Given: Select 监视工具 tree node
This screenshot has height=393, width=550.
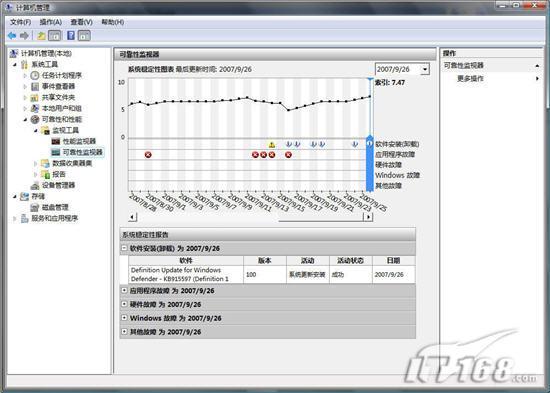Looking at the screenshot, I should (x=65, y=130).
